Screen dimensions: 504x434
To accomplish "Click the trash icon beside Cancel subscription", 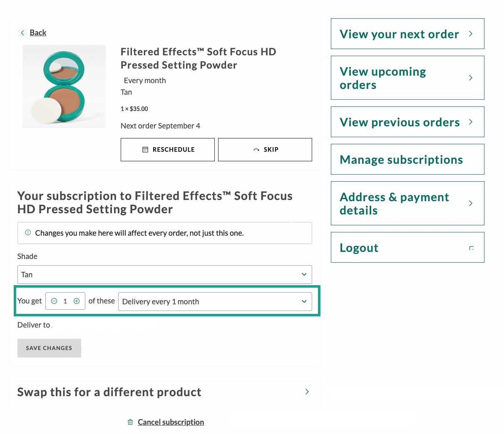I will click(x=130, y=422).
